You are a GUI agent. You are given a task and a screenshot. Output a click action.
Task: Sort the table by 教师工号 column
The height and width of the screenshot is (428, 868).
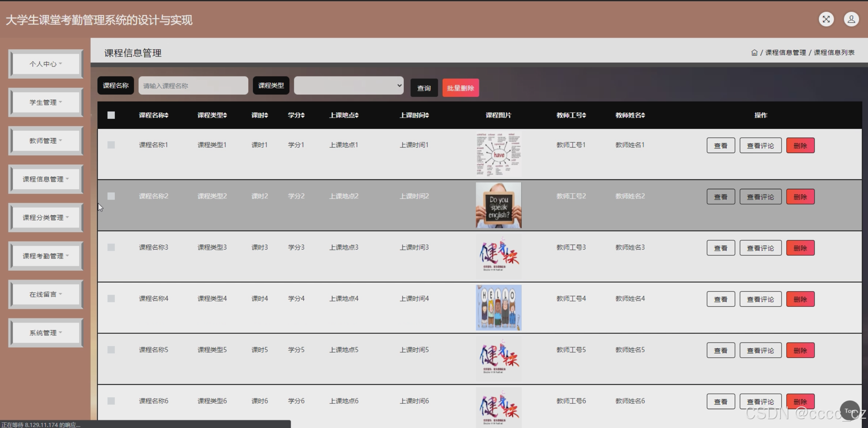click(x=584, y=115)
